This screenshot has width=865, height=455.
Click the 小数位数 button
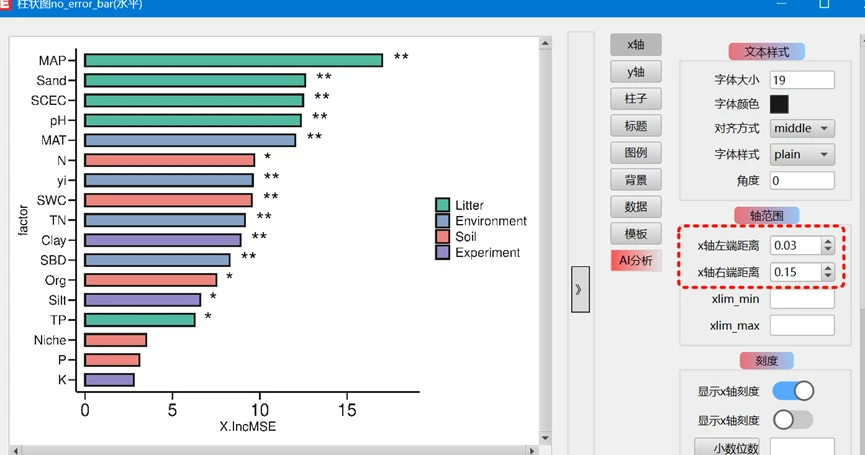click(727, 447)
